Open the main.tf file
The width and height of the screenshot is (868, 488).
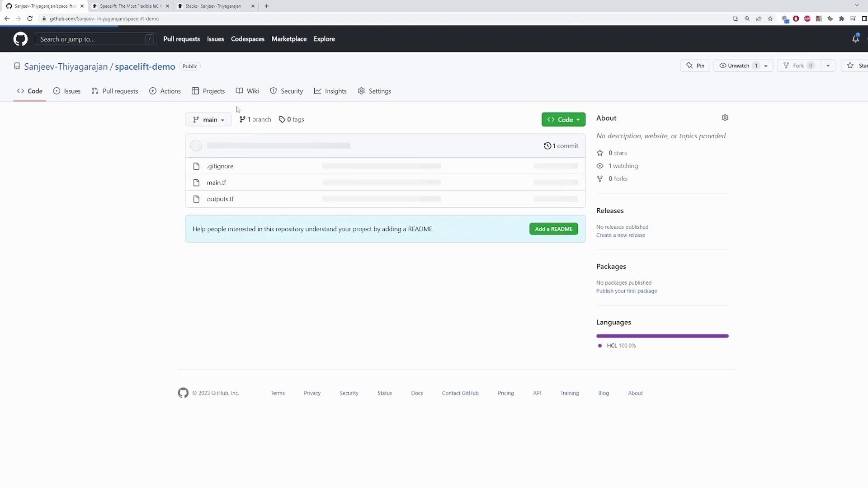click(x=216, y=183)
